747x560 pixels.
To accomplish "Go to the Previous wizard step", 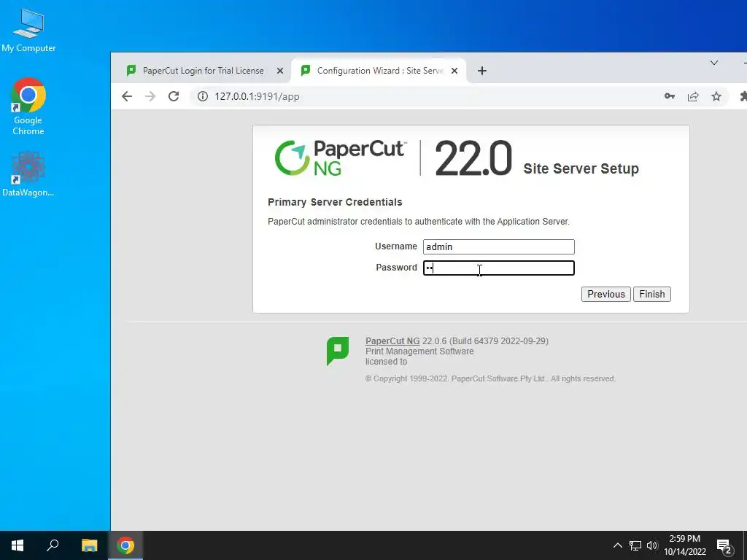I will click(606, 295).
